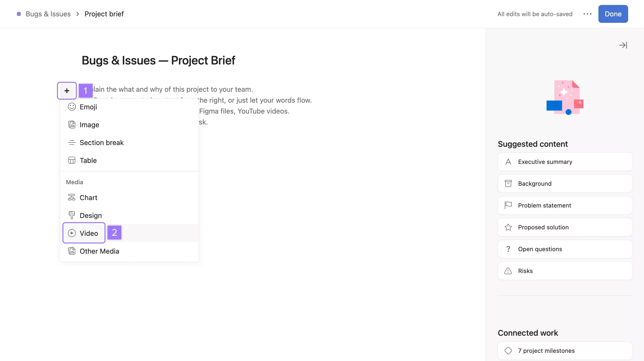Image resolution: width=644 pixels, height=361 pixels.
Task: Click the plus insert button
Action: [67, 90]
